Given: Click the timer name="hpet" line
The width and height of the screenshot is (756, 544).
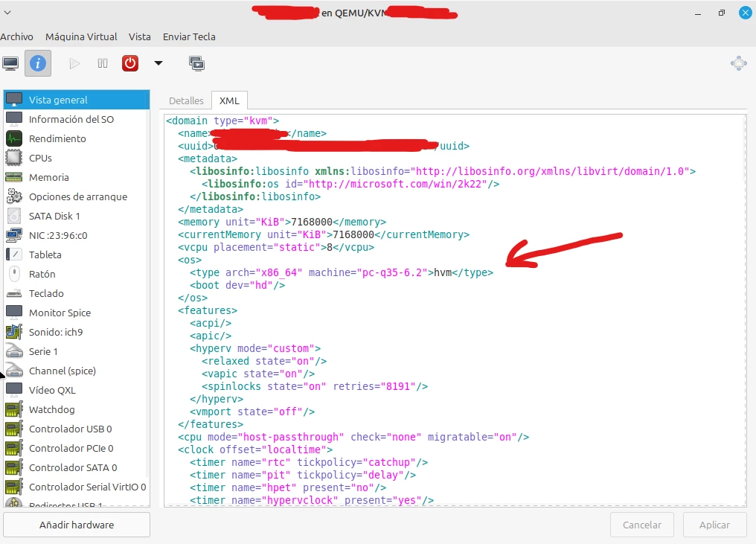Looking at the screenshot, I should click(x=288, y=487).
